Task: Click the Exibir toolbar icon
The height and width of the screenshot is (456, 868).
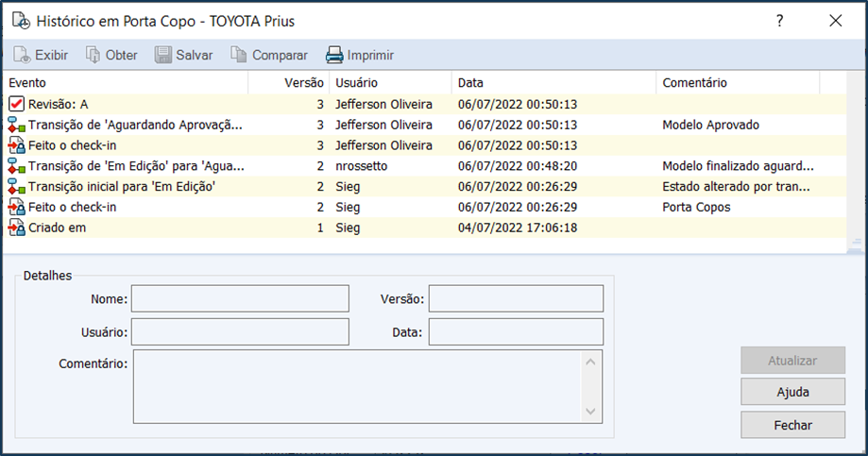Action: (22, 56)
